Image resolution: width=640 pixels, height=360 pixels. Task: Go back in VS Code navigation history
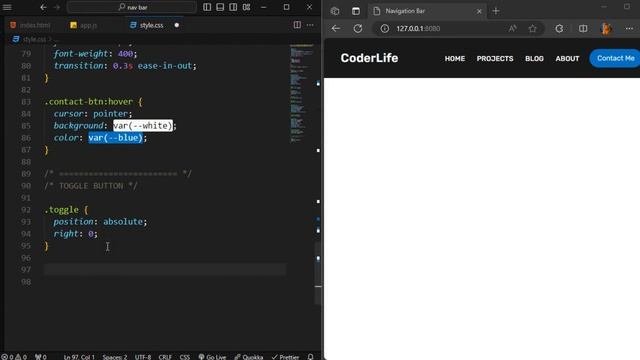point(43,7)
